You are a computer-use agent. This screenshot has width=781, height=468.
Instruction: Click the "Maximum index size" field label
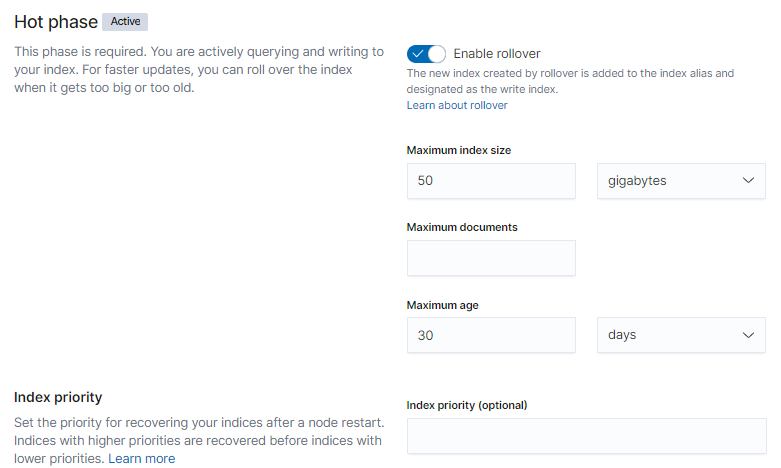[x=459, y=150]
